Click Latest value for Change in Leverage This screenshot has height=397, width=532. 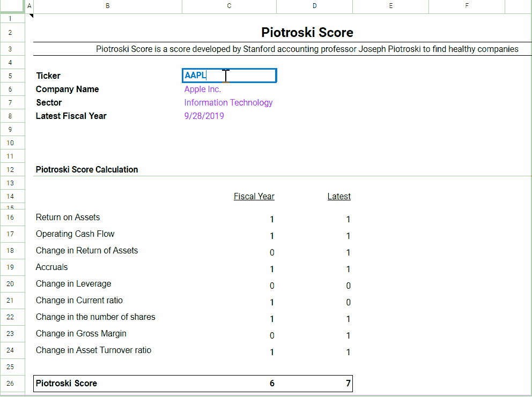(348, 286)
